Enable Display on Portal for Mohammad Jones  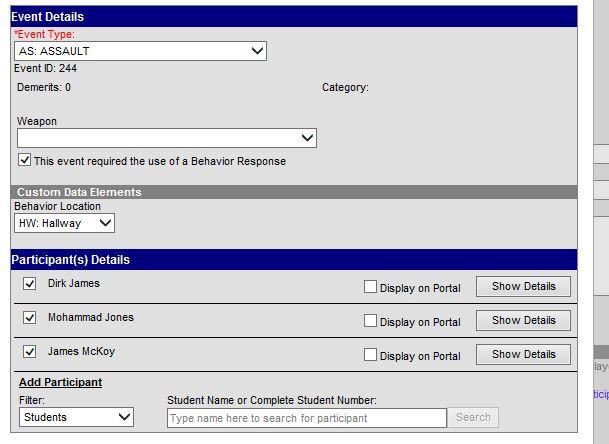[x=370, y=320]
